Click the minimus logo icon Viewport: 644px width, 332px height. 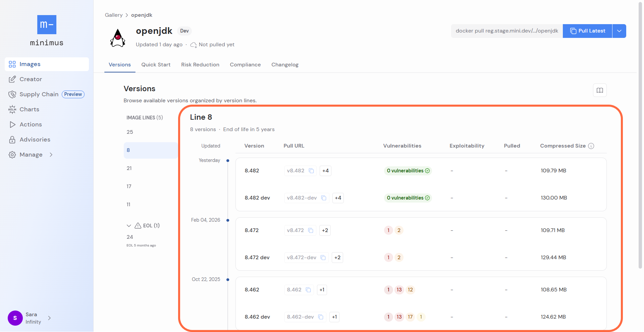pyautogui.click(x=47, y=24)
